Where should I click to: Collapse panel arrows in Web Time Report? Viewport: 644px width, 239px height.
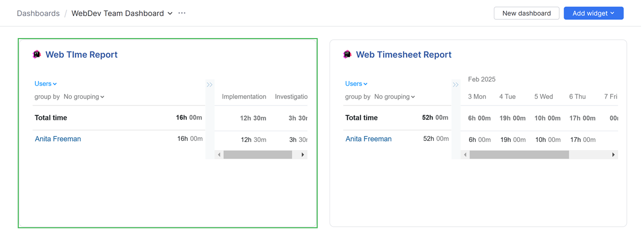coord(210,84)
